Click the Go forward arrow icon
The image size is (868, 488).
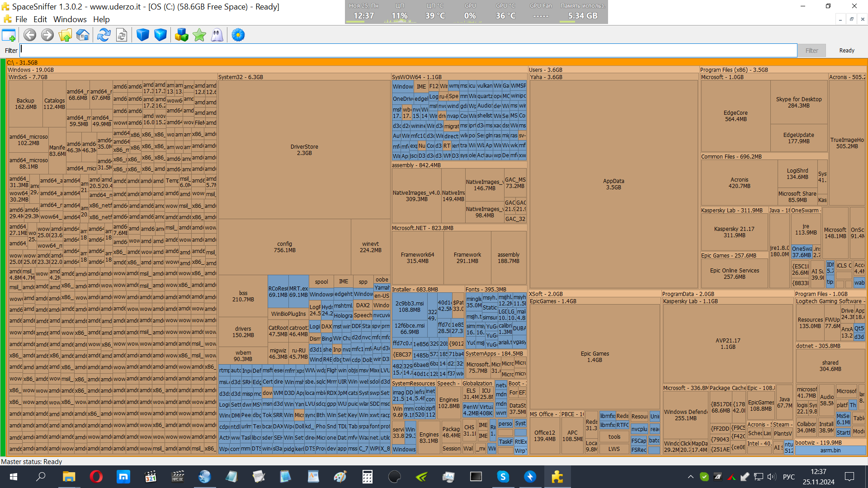(47, 35)
